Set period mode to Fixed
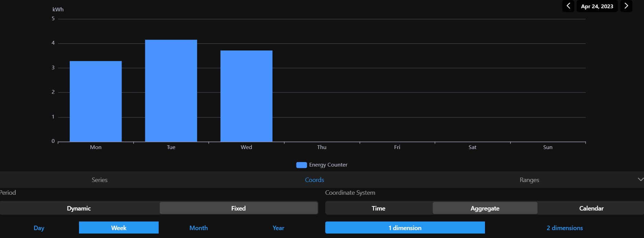This screenshot has width=644, height=238. click(x=238, y=208)
